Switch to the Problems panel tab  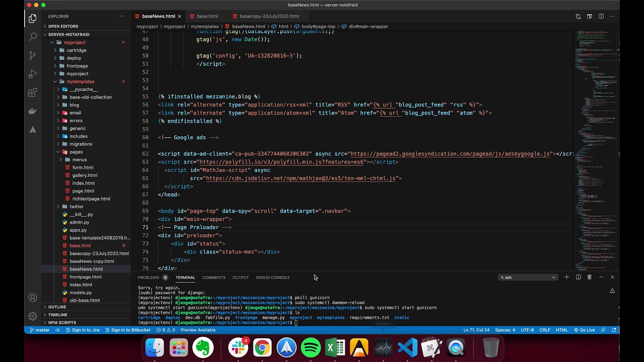pyautogui.click(x=152, y=278)
